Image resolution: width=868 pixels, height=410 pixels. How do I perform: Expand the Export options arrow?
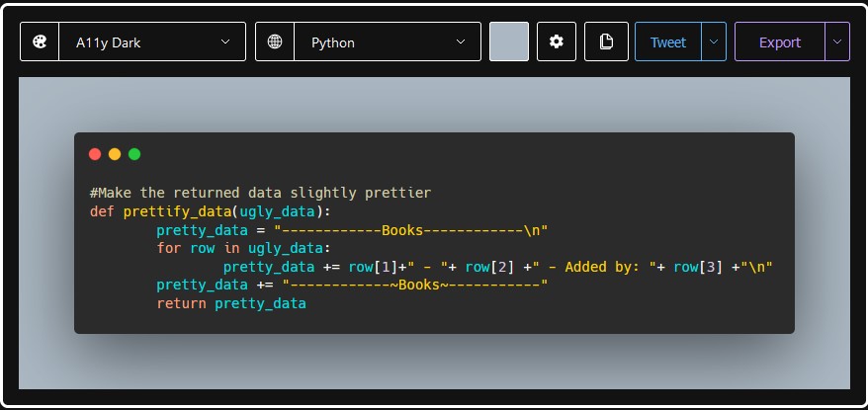coord(837,42)
